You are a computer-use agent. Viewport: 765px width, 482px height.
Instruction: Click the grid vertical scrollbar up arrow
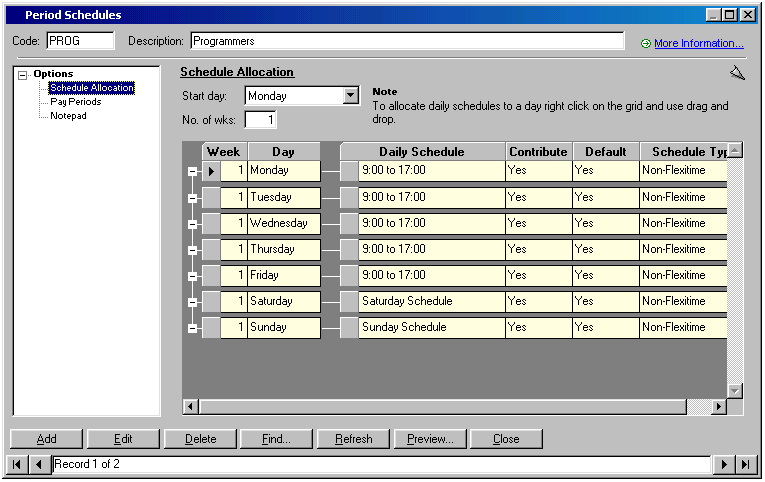point(735,149)
